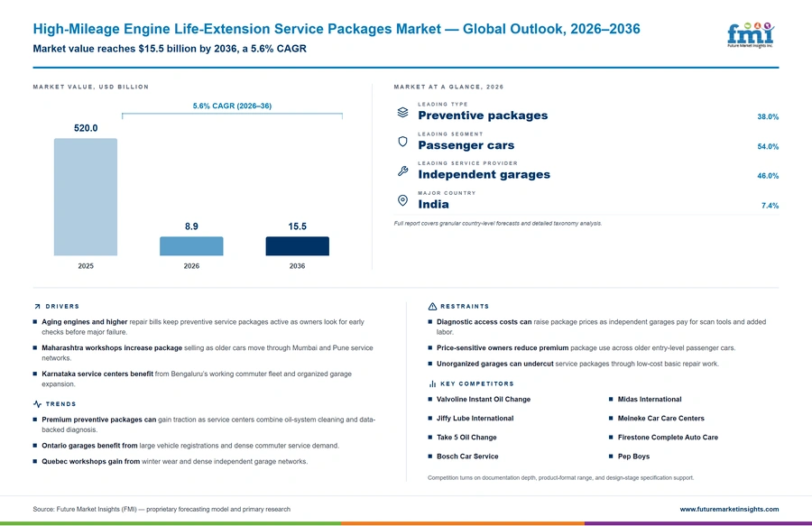Click the 38.0% value

(768, 117)
